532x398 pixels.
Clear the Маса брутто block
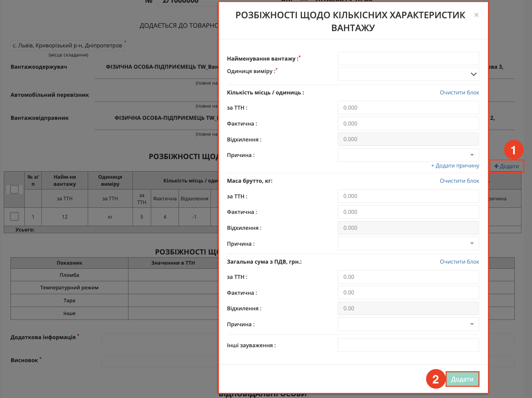(x=459, y=181)
